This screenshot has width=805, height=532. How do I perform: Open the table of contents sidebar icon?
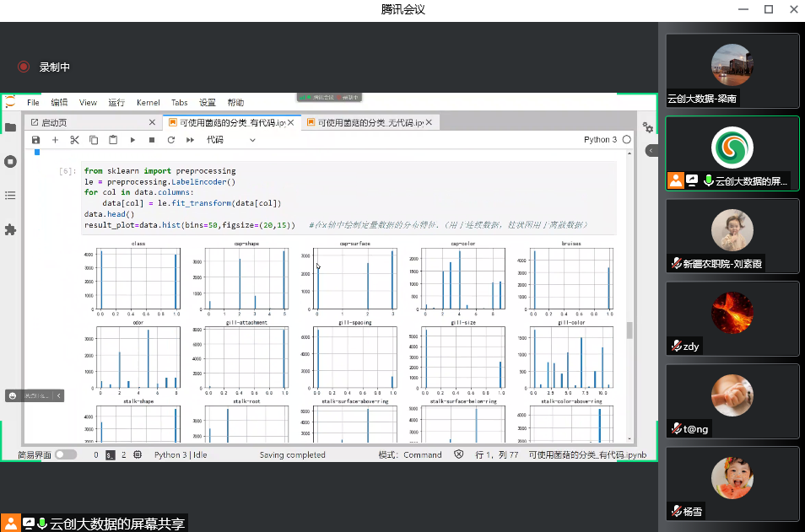click(10, 196)
